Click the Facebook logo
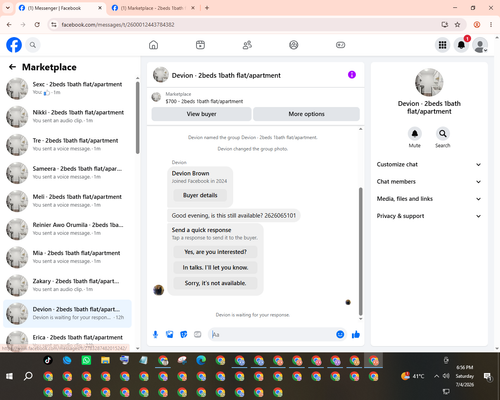500x400 pixels. point(14,45)
